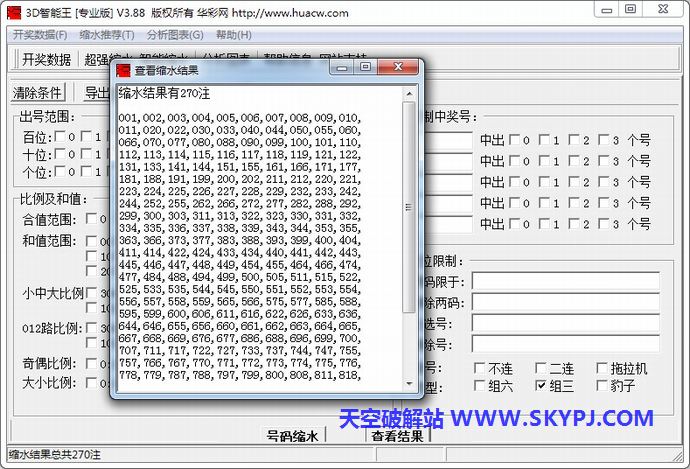Tick the 二连 checkbox

(541, 368)
